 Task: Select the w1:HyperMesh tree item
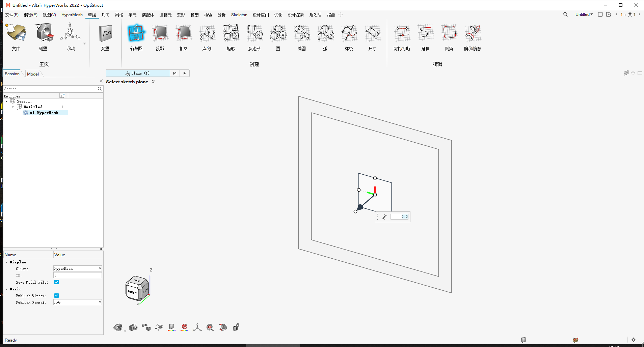(45, 113)
